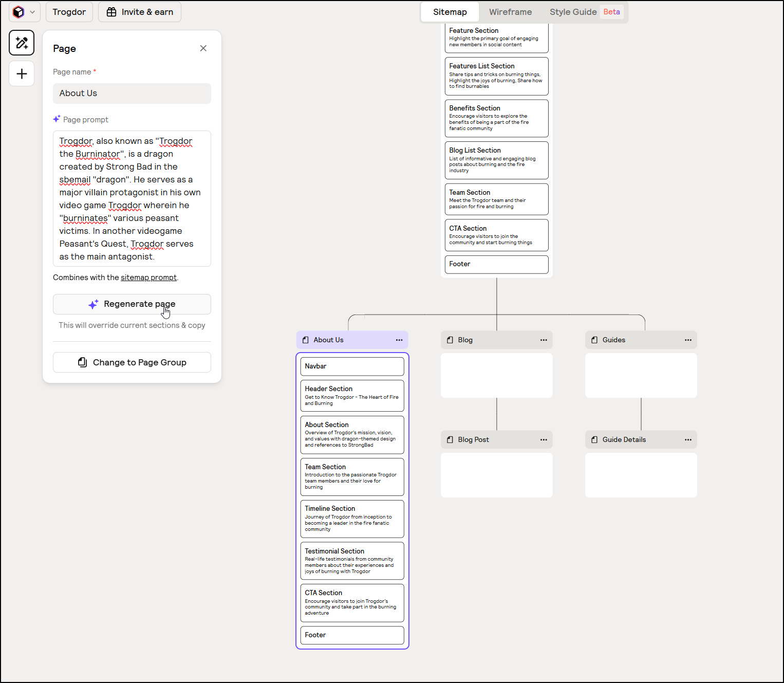Click the gift icon on Invite & earn
The width and height of the screenshot is (784, 683).
pyautogui.click(x=111, y=12)
